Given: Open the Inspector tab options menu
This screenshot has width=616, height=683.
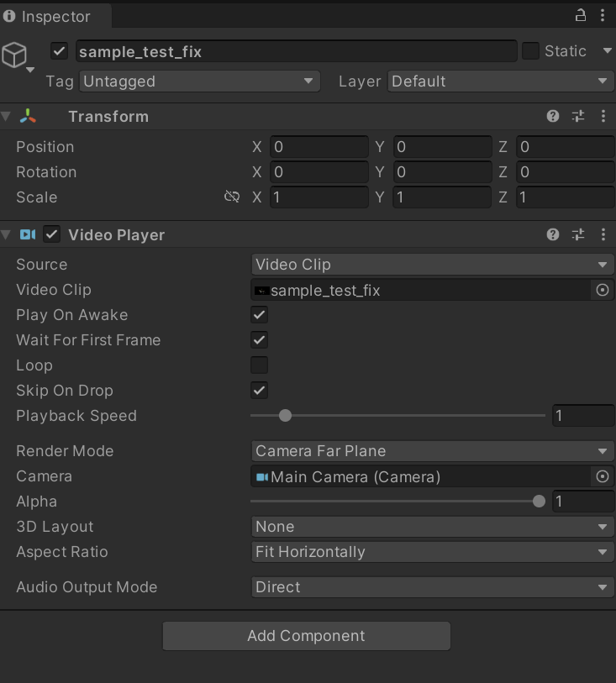Looking at the screenshot, I should pos(603,16).
